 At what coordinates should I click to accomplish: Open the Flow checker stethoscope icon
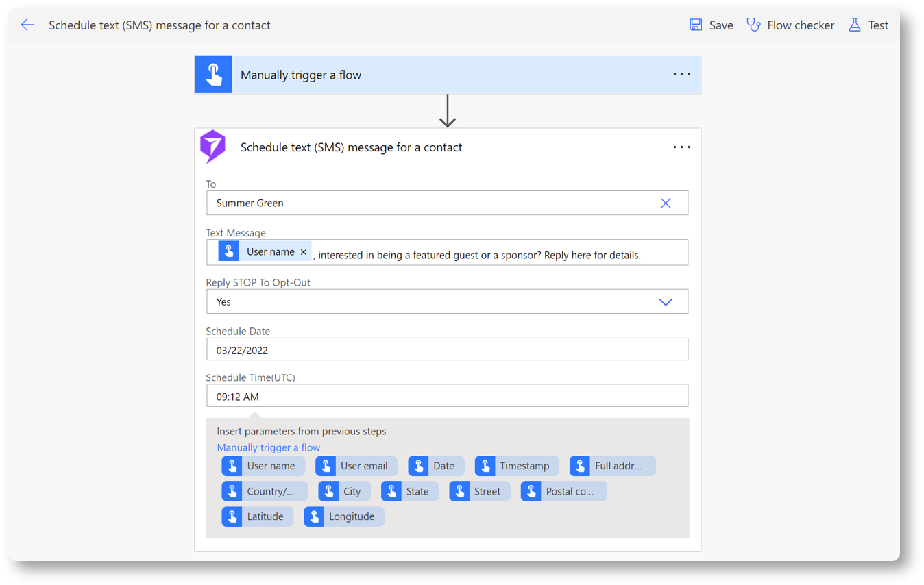click(753, 25)
